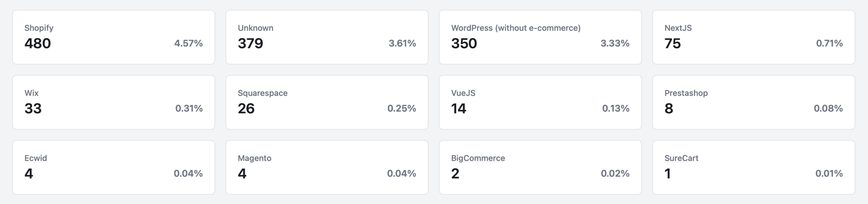
Task: Click the 4.57% Shopify percentage
Action: point(188,43)
